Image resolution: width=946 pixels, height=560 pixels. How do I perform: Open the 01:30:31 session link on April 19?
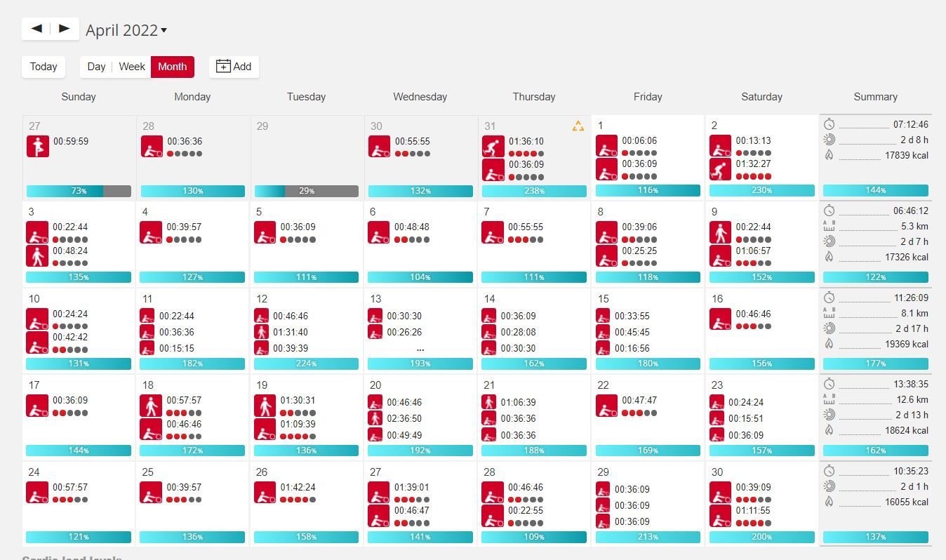click(298, 400)
